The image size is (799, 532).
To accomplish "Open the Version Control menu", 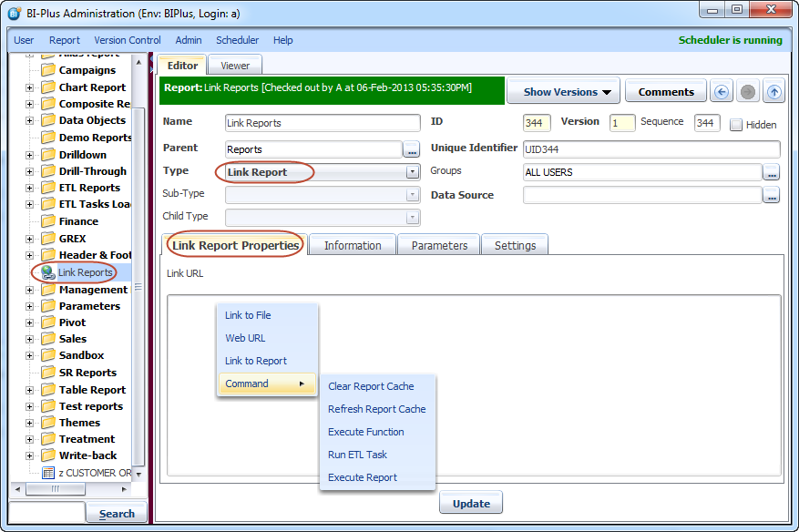I will (128, 40).
